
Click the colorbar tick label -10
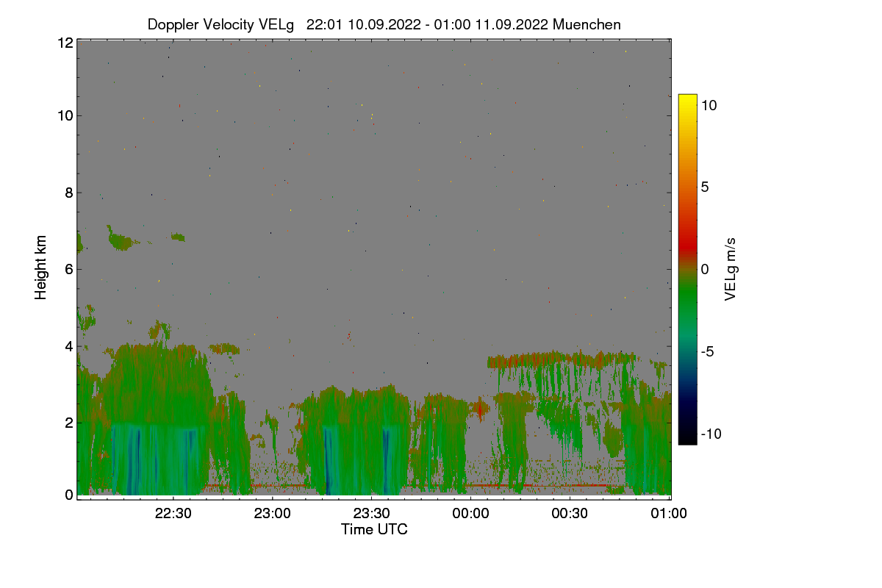(x=711, y=434)
